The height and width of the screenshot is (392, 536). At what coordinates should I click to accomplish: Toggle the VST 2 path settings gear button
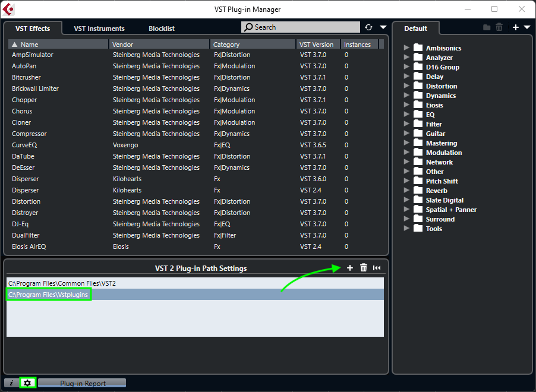[28, 383]
